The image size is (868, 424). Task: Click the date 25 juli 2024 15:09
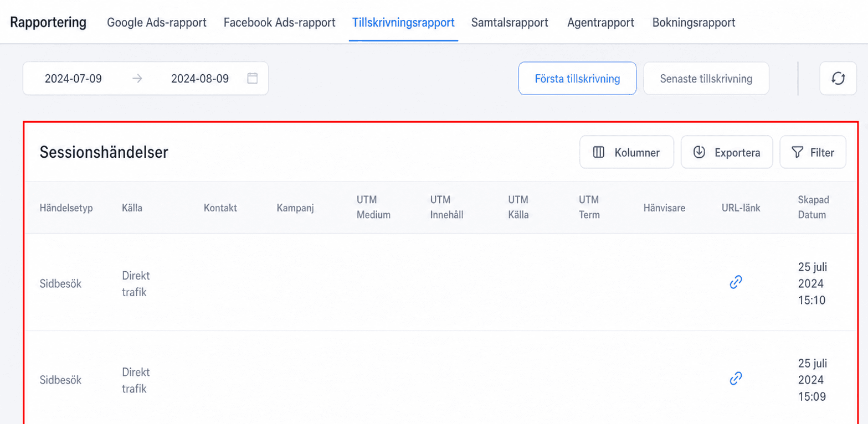[813, 380]
